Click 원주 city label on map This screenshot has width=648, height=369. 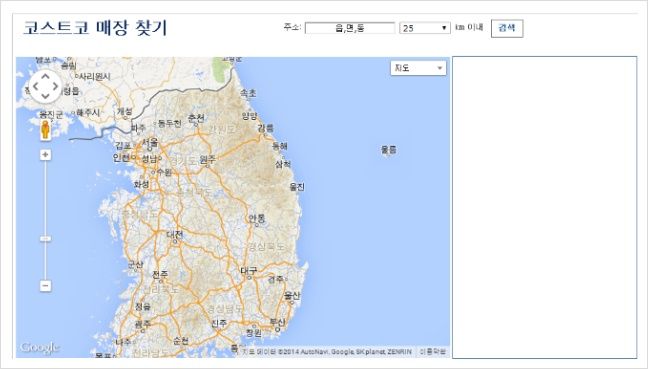pyautogui.click(x=207, y=160)
